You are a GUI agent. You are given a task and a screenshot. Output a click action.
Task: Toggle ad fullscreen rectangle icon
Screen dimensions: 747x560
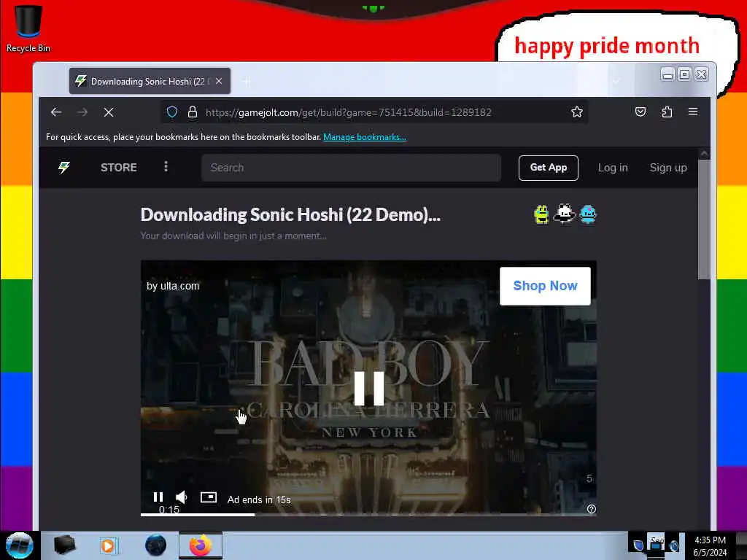(208, 497)
